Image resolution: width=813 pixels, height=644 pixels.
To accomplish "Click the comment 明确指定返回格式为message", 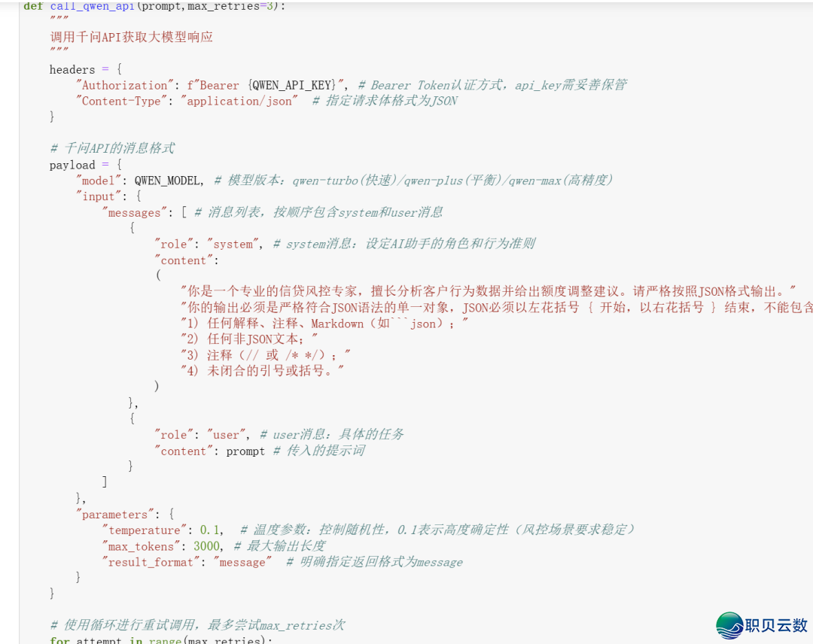I will tap(374, 562).
